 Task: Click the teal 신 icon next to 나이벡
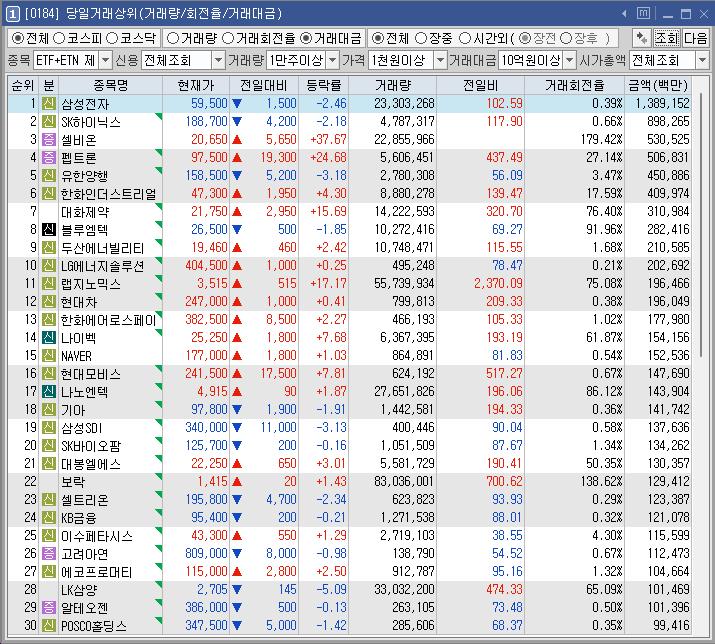point(49,338)
